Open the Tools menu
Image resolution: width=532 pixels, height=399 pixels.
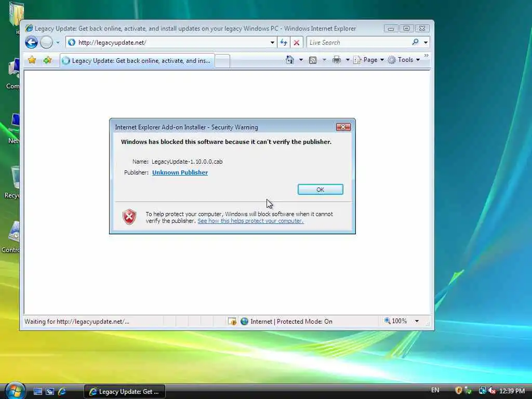coord(404,60)
